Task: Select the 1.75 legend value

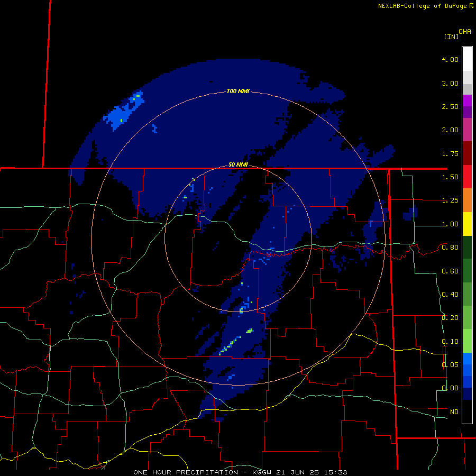Action: pyautogui.click(x=450, y=153)
